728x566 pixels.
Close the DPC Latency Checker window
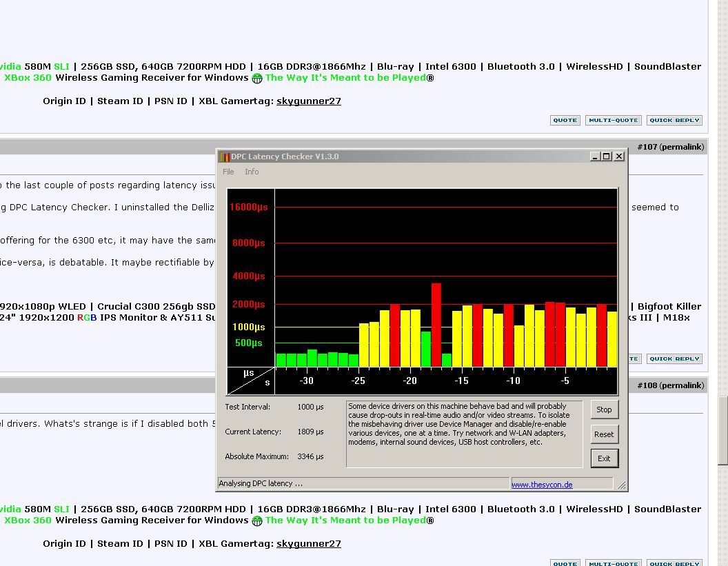point(619,156)
